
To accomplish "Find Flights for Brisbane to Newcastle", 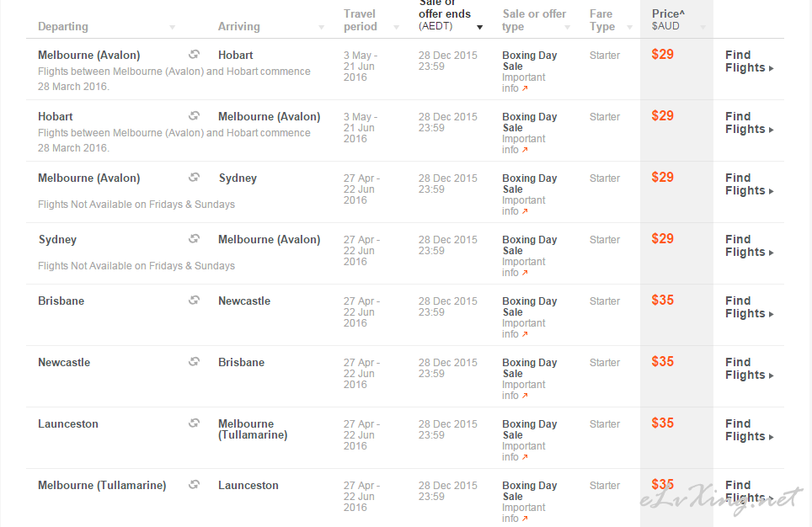I will tap(749, 307).
